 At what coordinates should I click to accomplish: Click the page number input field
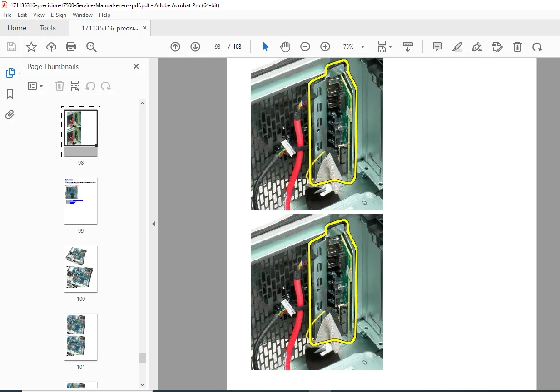point(218,47)
